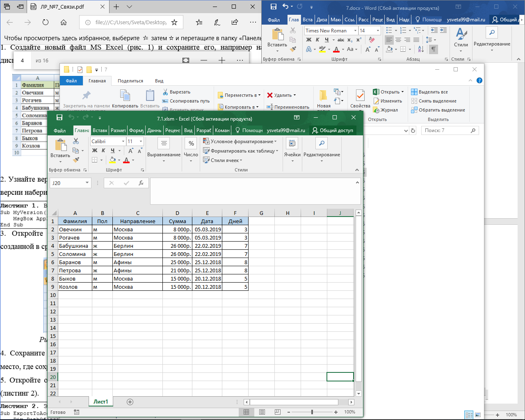
Task: Click the Insert Function fx button
Action: [x=141, y=183]
